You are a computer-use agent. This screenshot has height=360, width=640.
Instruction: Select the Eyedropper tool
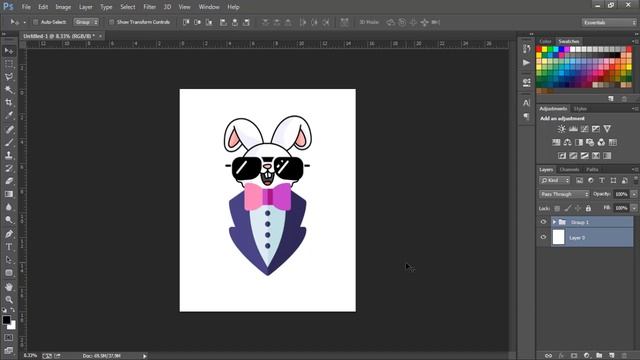(x=9, y=116)
